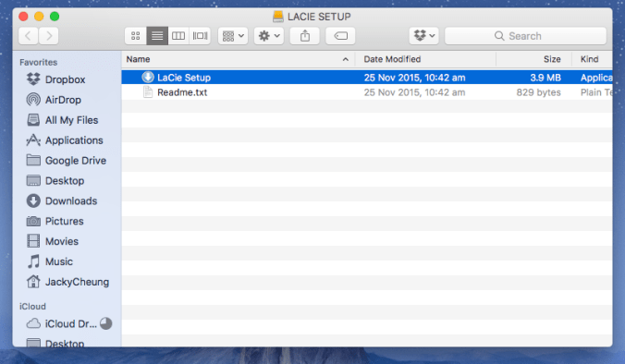The image size is (625, 364).
Task: Go back with the left chevron button
Action: coord(29,36)
